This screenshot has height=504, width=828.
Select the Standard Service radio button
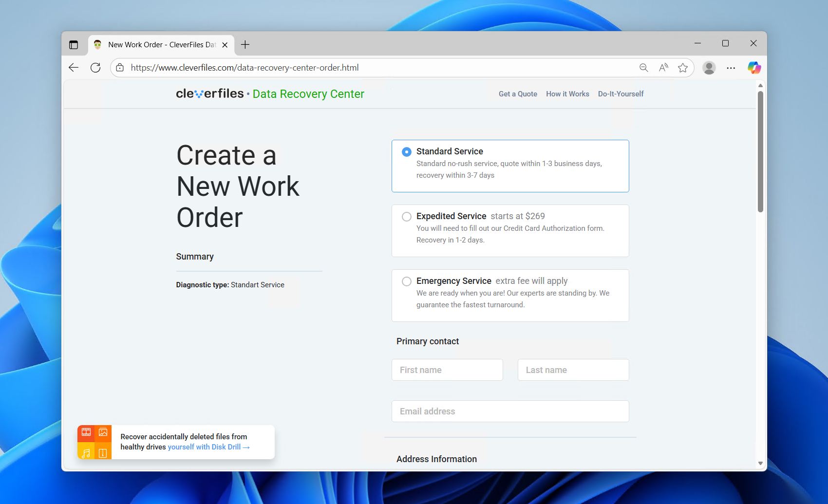406,152
